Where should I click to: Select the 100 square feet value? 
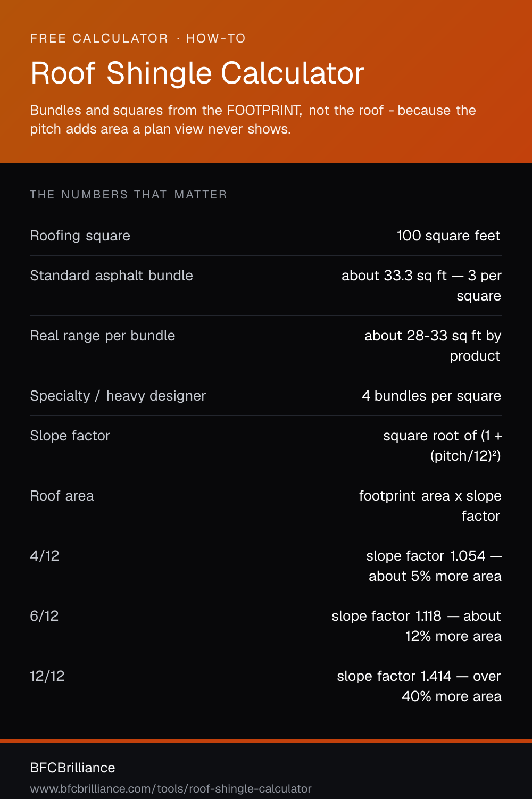coord(448,236)
